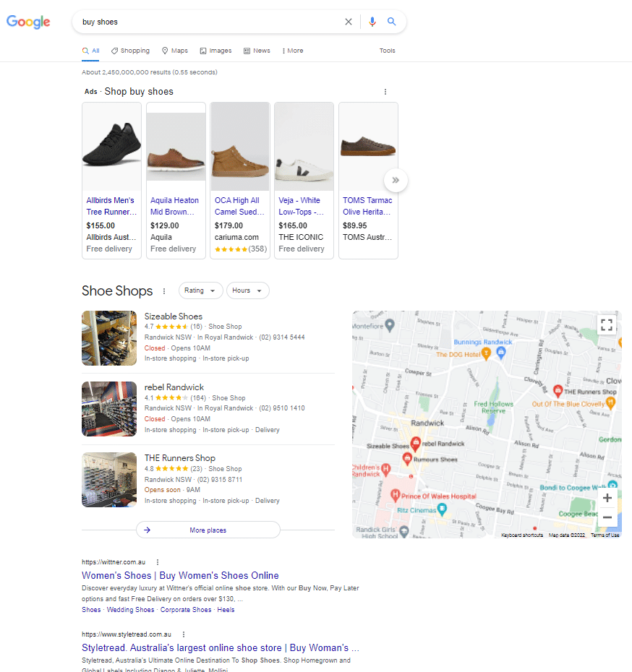Click the Google logo to go home
The width and height of the screenshot is (632, 672).
[27, 22]
